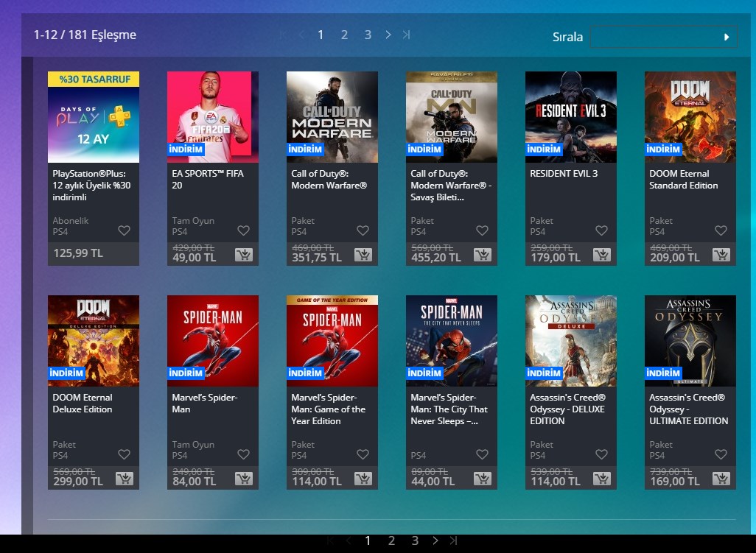This screenshot has height=553, width=756.
Task: Toggle wishlist heart for RESIDENT EVIL 3
Action: click(602, 230)
